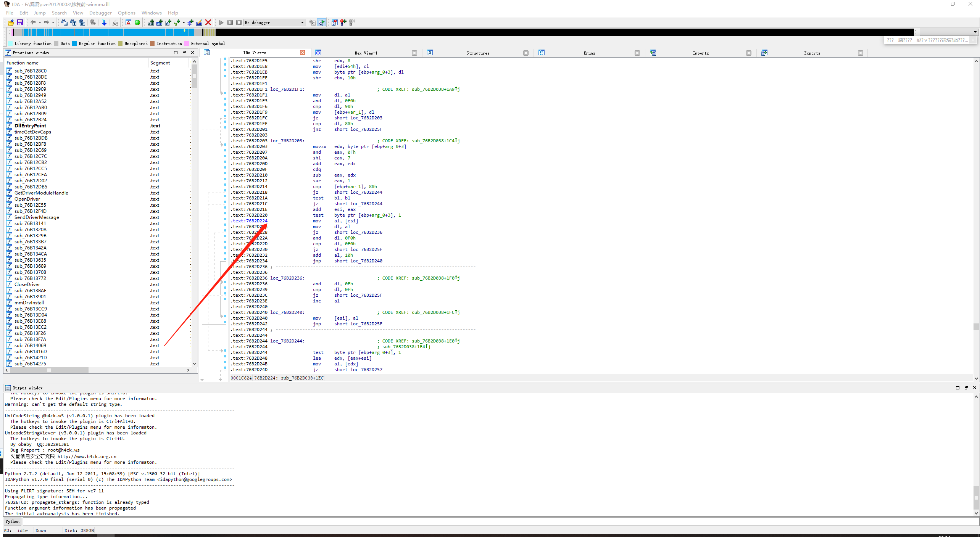Screen dimensions: 980x537
Task: Click the open file folder icon
Action: (11, 23)
